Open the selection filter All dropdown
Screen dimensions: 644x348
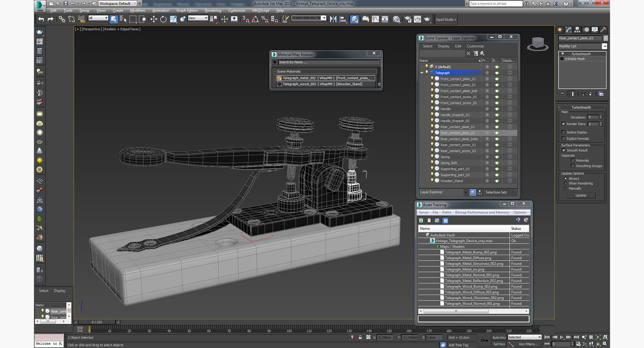[98, 18]
